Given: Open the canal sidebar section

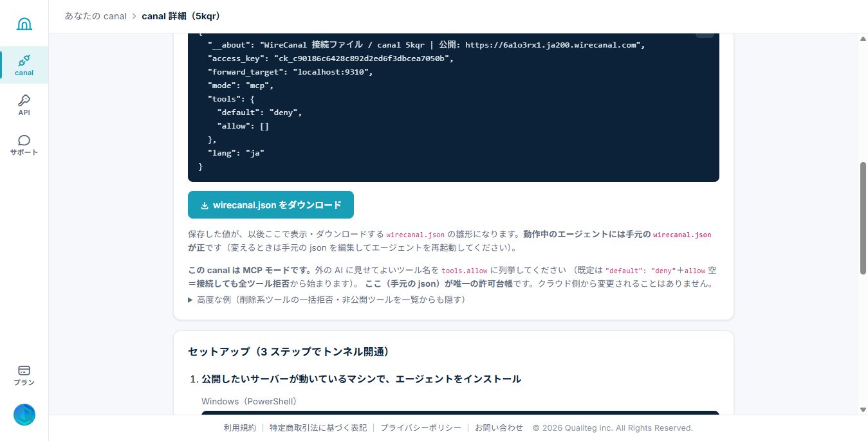Looking at the screenshot, I should (24, 65).
